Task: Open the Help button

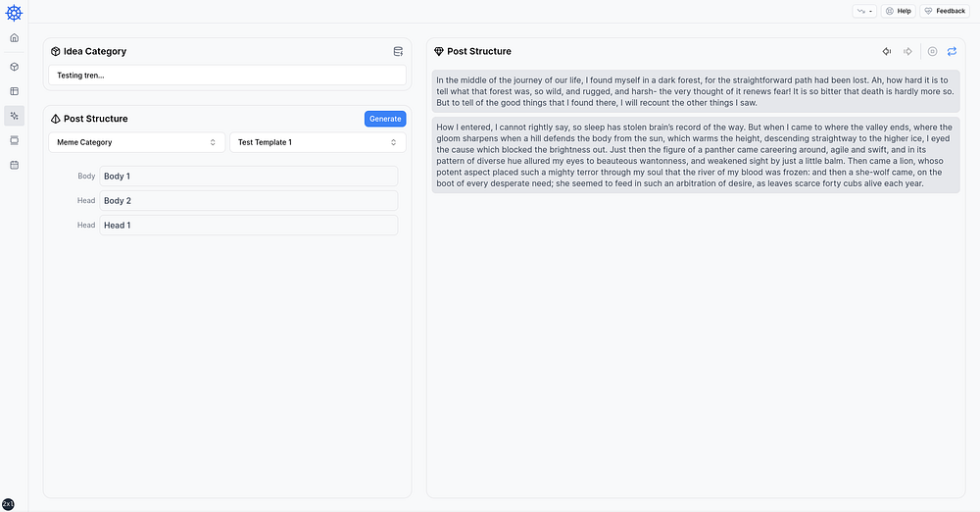Action: [898, 11]
